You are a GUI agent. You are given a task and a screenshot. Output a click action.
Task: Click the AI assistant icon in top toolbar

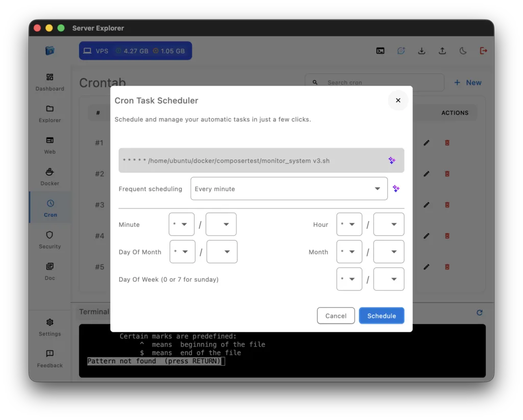tap(401, 51)
